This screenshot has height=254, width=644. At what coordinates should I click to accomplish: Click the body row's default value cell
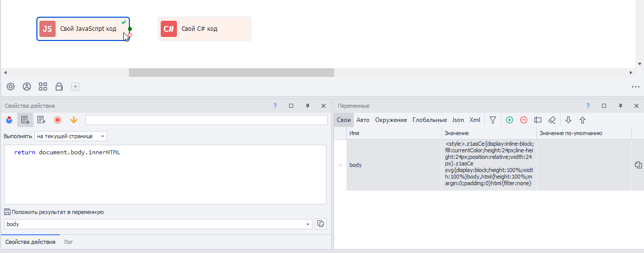click(584, 165)
